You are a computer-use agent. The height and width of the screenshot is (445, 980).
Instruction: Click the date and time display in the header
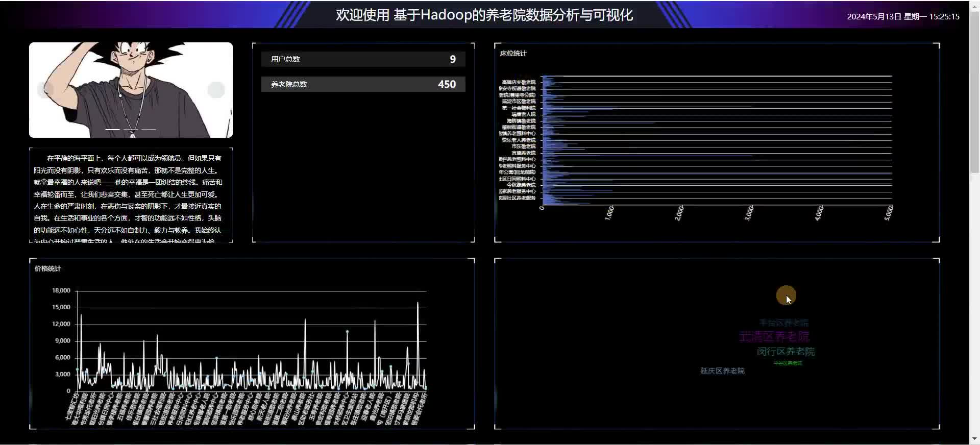click(903, 16)
